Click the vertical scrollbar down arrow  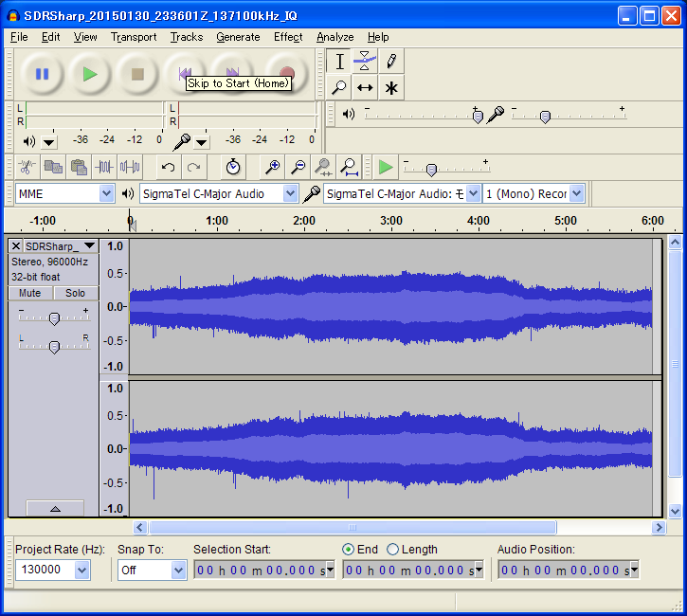pos(676,511)
